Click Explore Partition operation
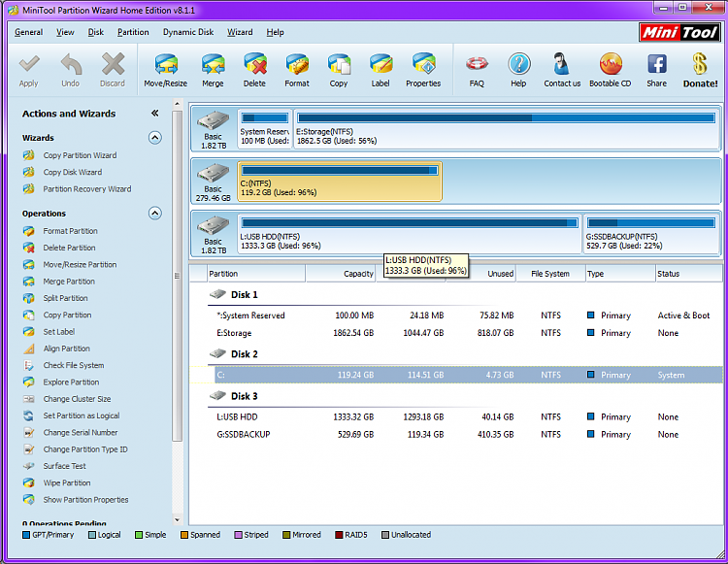The image size is (728, 564). pos(71,382)
